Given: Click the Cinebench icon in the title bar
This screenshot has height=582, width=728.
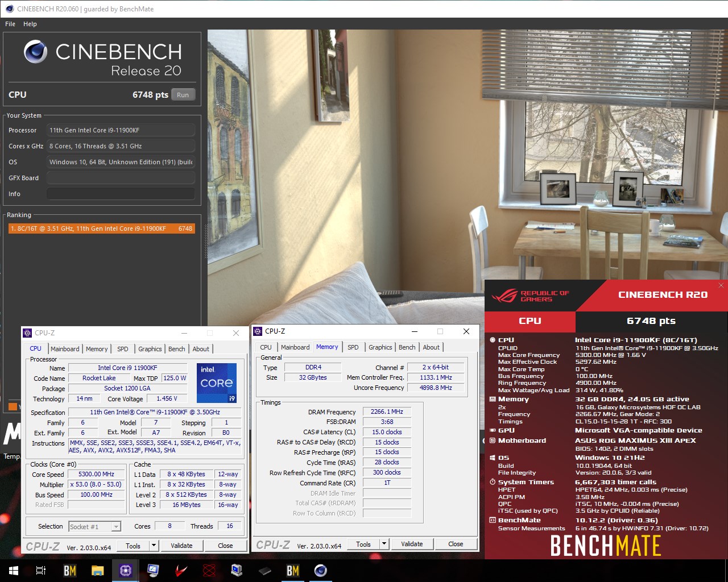Looking at the screenshot, I should [9, 9].
